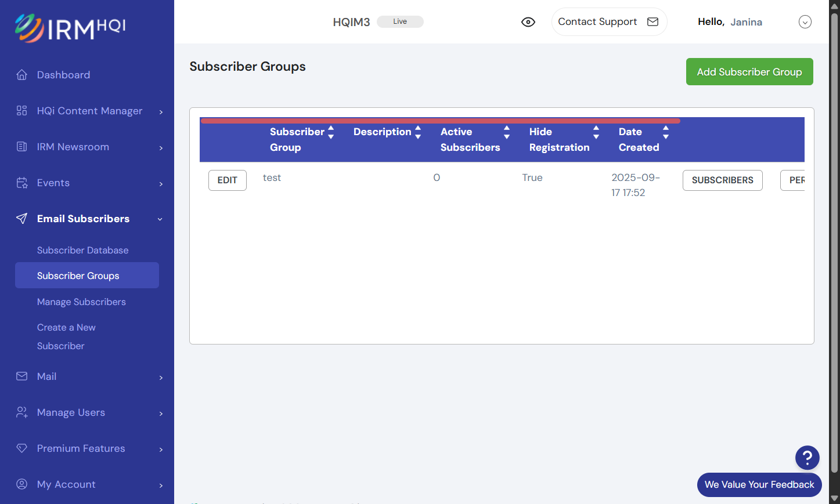
Task: Open Manage Subscribers menu item
Action: click(x=81, y=302)
